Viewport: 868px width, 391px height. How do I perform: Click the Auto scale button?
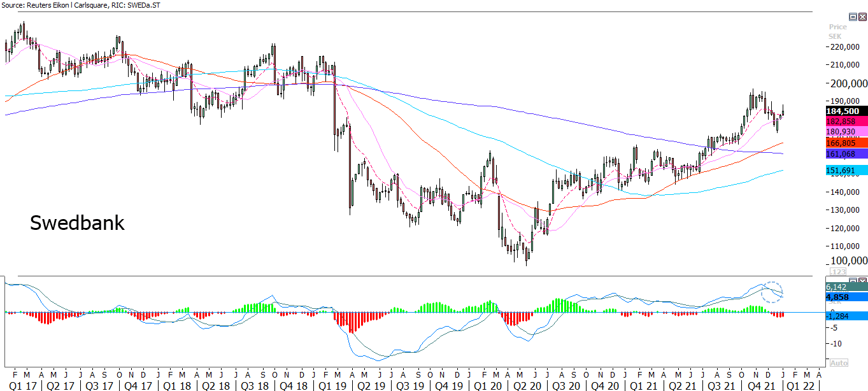(838, 363)
